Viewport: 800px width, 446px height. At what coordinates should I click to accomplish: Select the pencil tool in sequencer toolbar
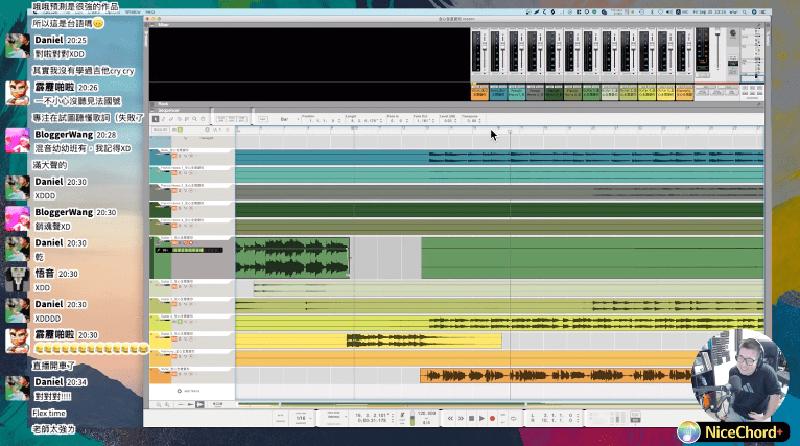point(164,118)
